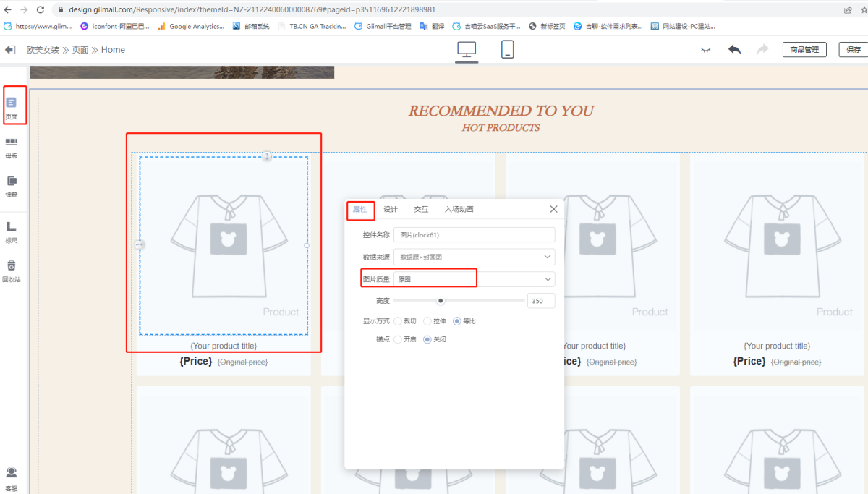The image size is (868, 494).
Task: Click the undo arrow icon
Action: (x=735, y=50)
